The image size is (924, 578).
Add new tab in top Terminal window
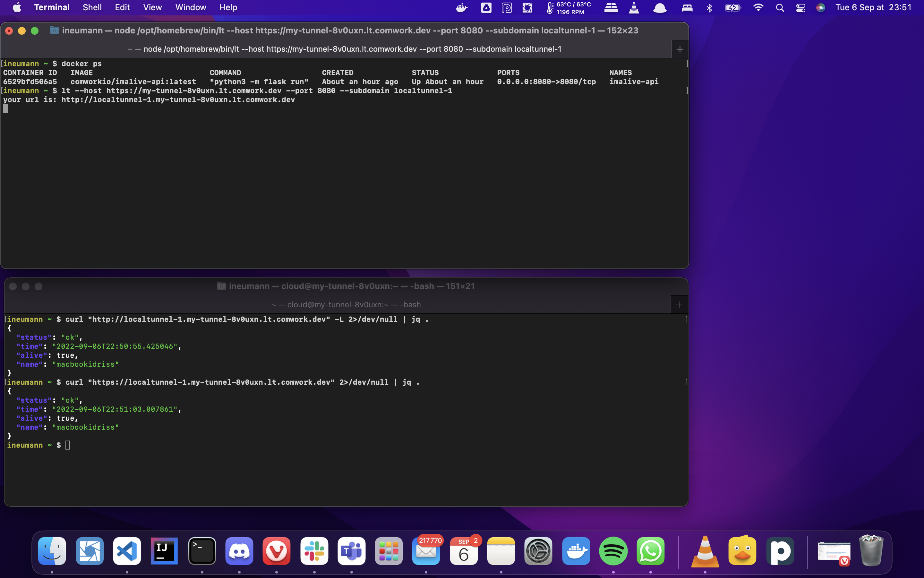(x=680, y=49)
